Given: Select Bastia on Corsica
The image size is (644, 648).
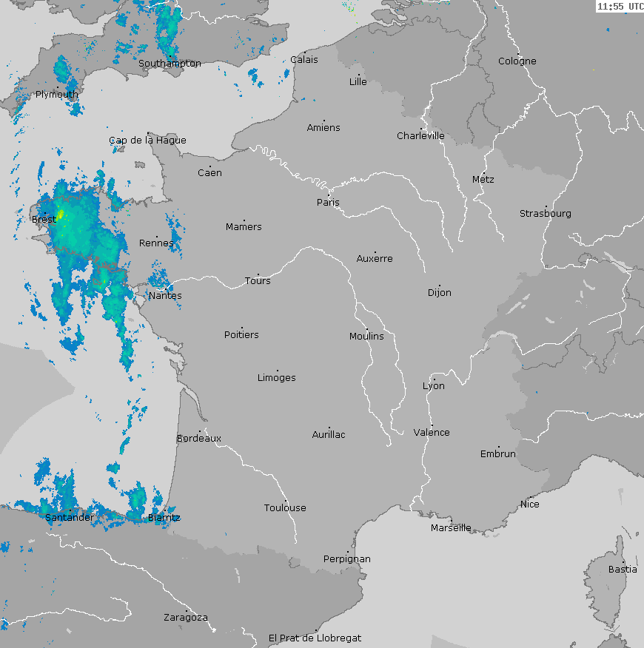Looking at the screenshot, I should (622, 569).
